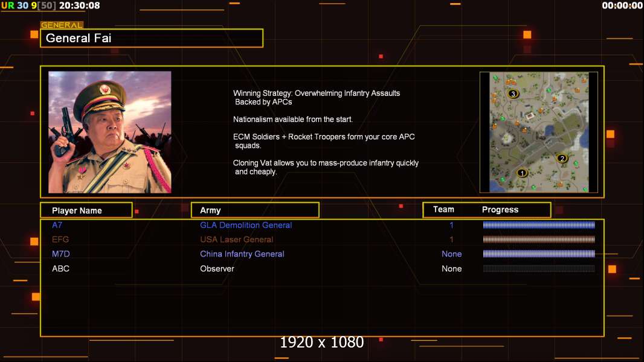Click the 'UR 30 9[50]' status readout

point(28,5)
